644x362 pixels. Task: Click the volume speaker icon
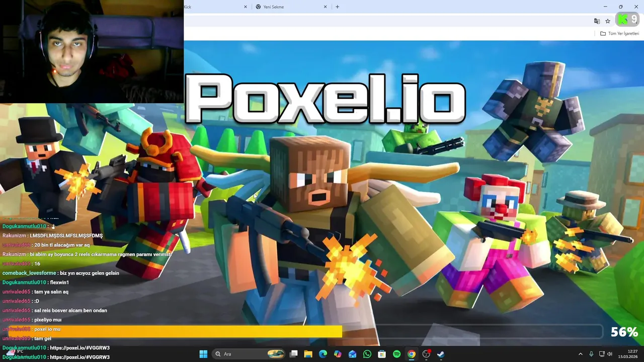(x=610, y=354)
